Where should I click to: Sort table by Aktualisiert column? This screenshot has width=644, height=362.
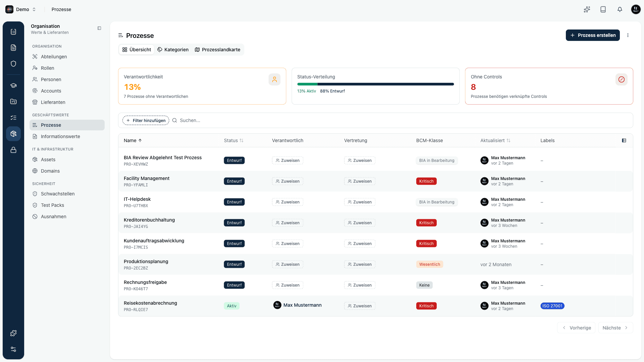click(x=495, y=140)
